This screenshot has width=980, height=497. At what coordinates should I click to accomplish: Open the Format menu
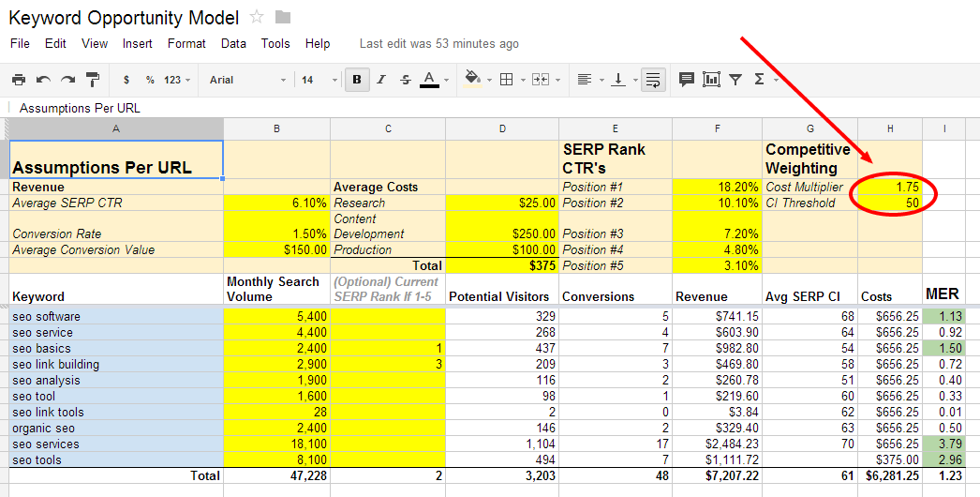186,44
